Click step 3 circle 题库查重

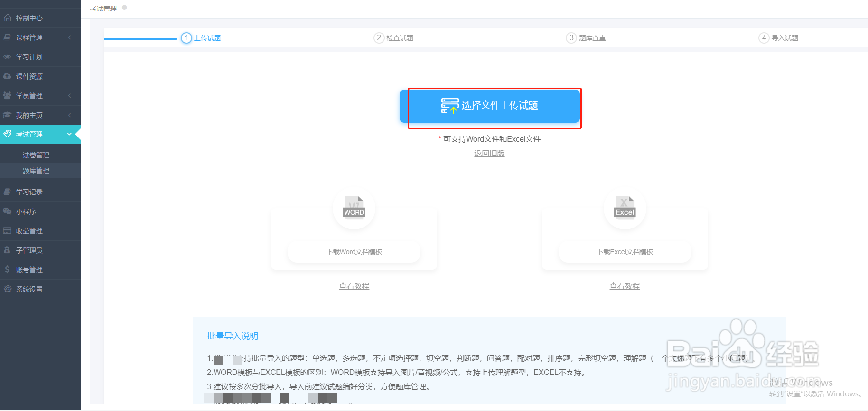[x=571, y=38]
